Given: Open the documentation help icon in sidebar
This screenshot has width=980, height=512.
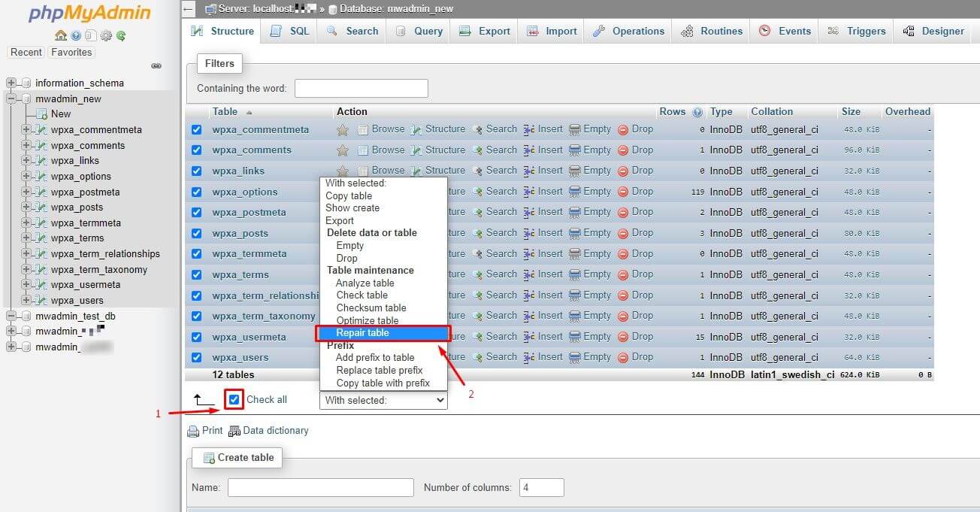Looking at the screenshot, I should (x=76, y=35).
